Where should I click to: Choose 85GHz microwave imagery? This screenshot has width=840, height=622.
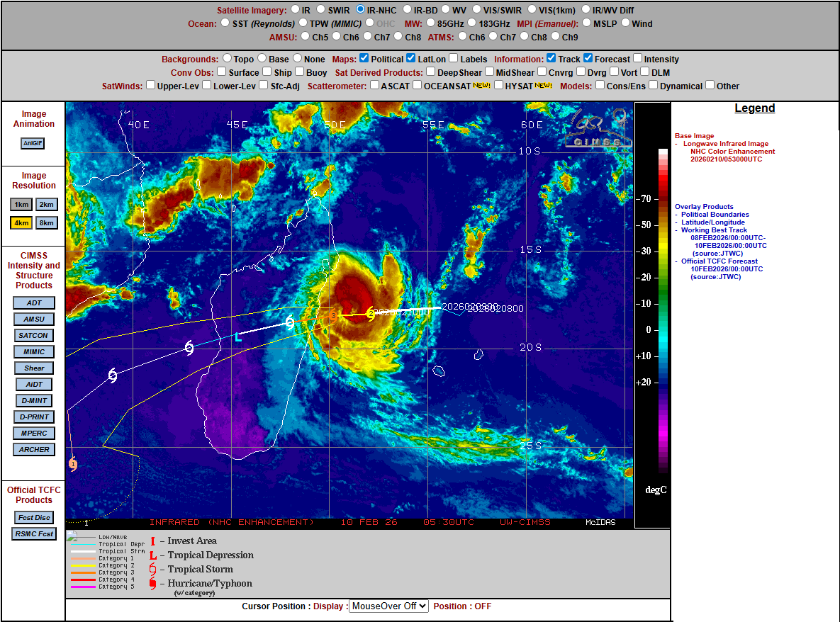(x=431, y=23)
